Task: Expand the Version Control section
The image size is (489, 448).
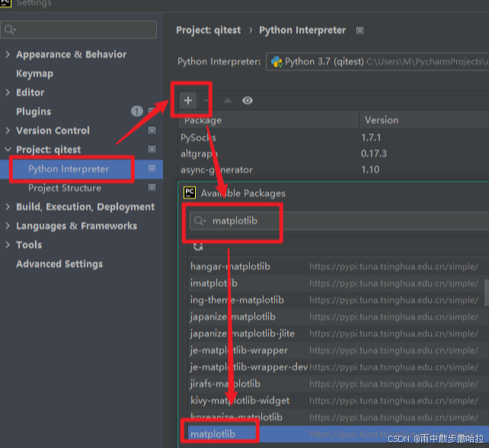Action: tap(8, 130)
